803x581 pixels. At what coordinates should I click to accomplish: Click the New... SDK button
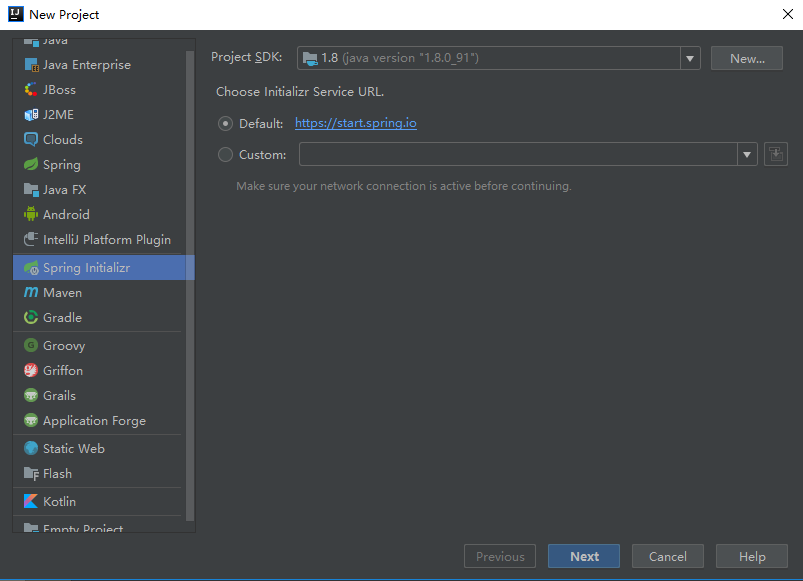click(747, 58)
